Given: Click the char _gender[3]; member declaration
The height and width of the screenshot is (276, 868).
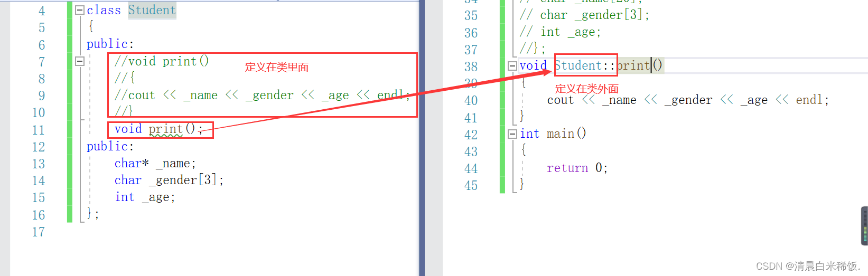Looking at the screenshot, I should point(169,180).
